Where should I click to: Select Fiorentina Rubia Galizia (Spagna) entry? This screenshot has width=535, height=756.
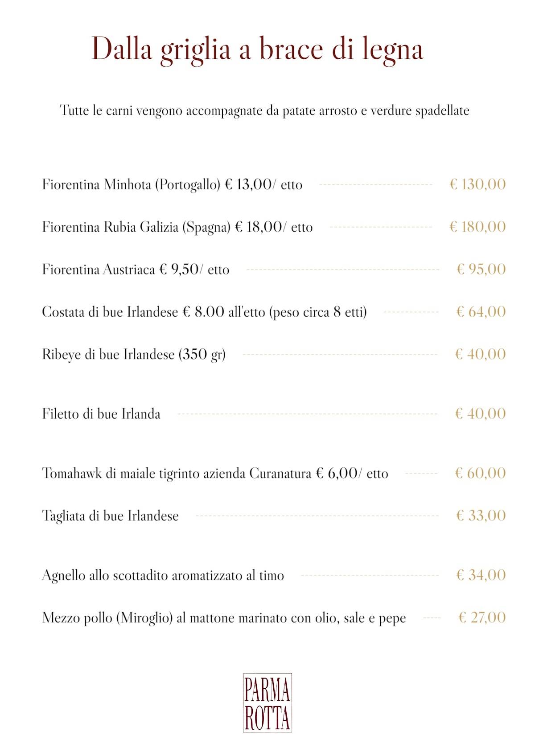pos(177,227)
